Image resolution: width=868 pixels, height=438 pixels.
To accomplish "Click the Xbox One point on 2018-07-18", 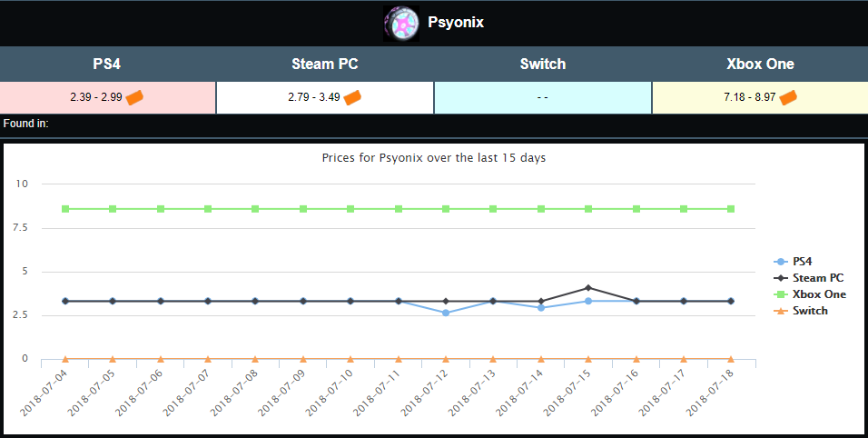I will [x=731, y=209].
